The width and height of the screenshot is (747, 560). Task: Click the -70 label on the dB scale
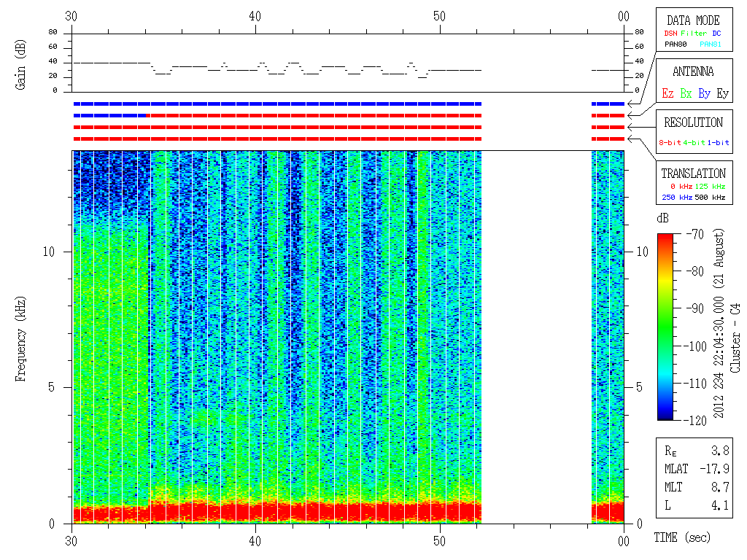[x=694, y=234]
